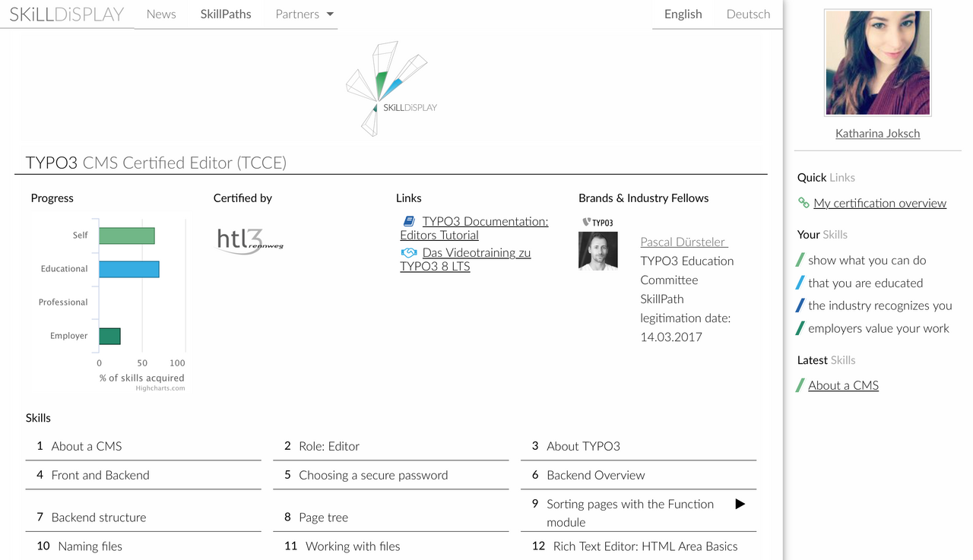Click the green slash icon beside About a CMS

pyautogui.click(x=800, y=385)
